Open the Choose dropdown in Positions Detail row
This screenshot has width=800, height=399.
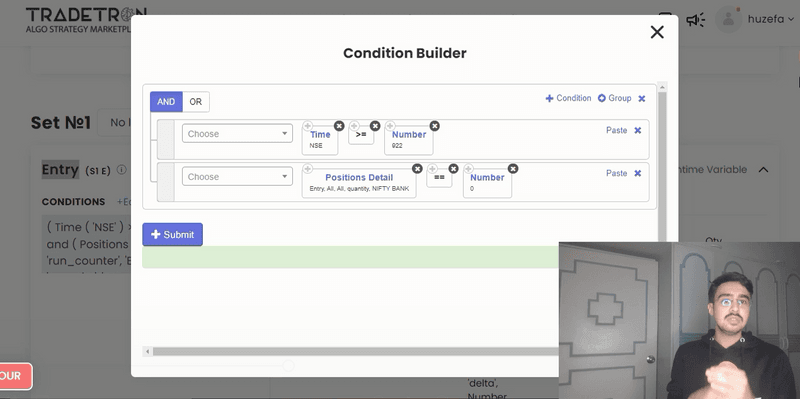(x=237, y=177)
